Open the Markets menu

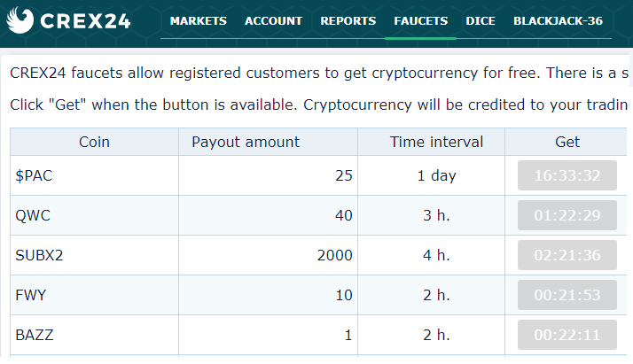[198, 20]
